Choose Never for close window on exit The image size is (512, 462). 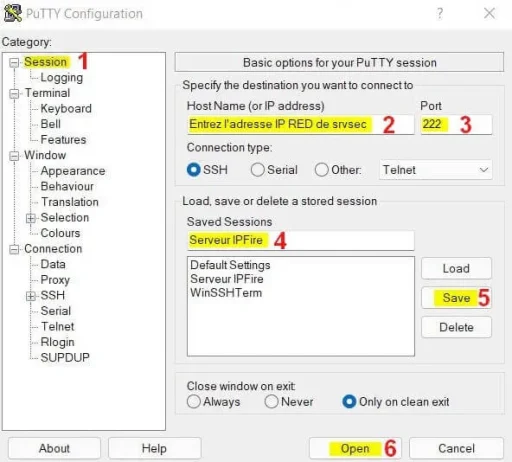pyautogui.click(x=271, y=401)
